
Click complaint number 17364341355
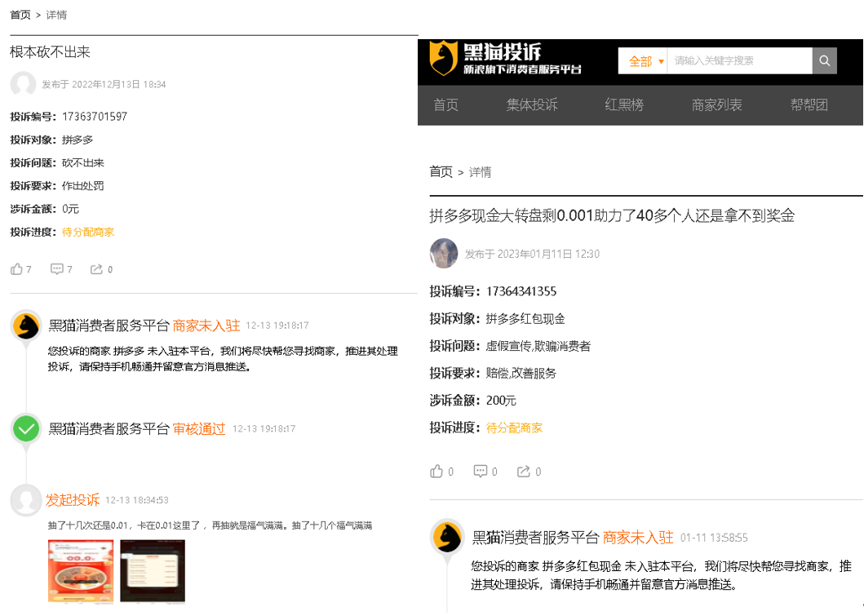point(521,291)
